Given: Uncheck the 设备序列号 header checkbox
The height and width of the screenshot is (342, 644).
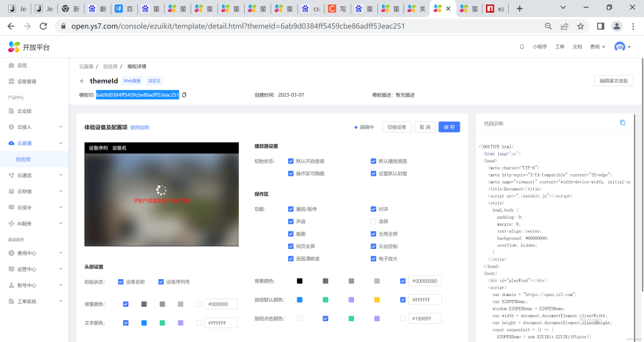Looking at the screenshot, I should [161, 282].
